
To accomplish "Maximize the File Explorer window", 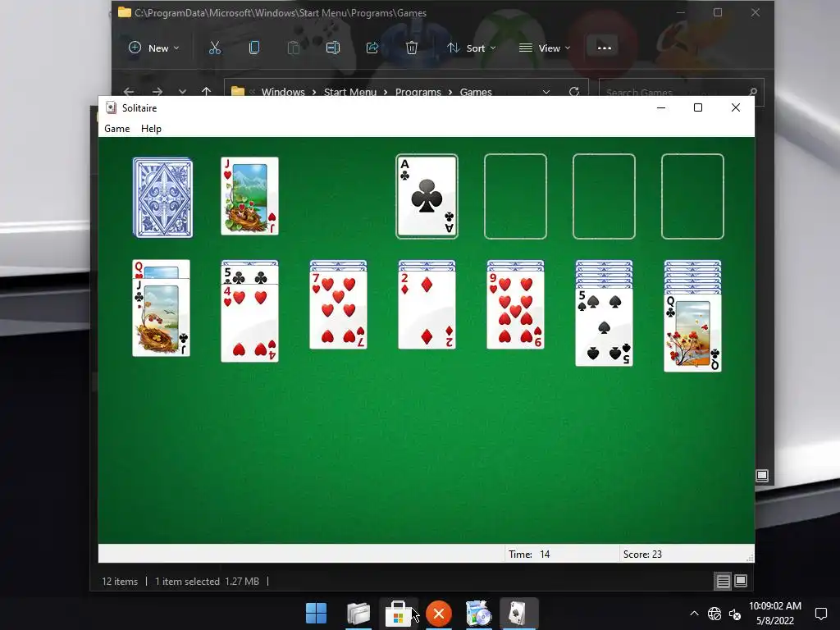I will tap(718, 12).
